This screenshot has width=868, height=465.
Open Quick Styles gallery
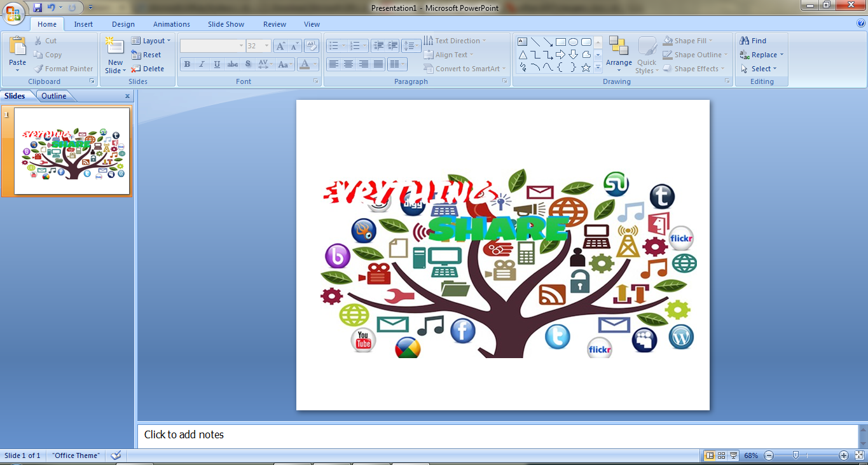[647, 55]
